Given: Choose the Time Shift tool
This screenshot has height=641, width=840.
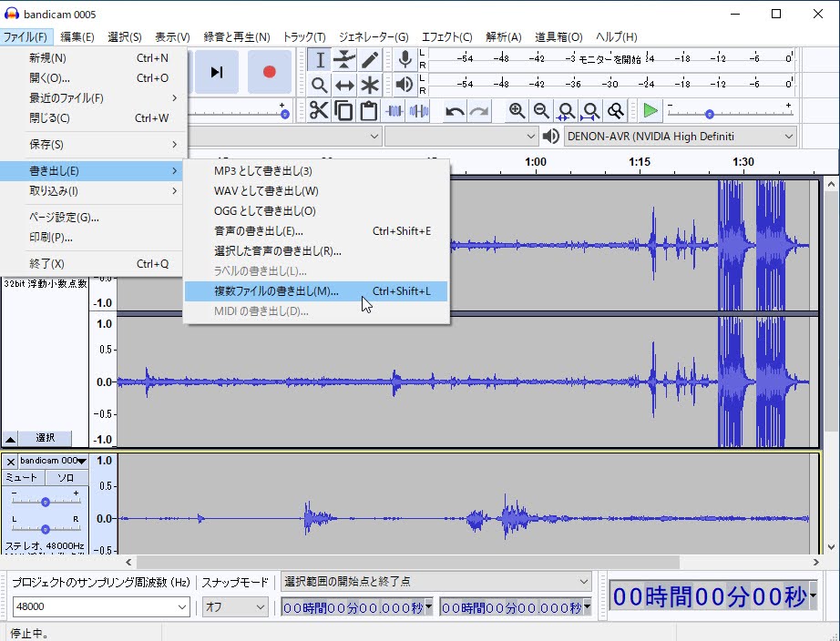Looking at the screenshot, I should [344, 86].
